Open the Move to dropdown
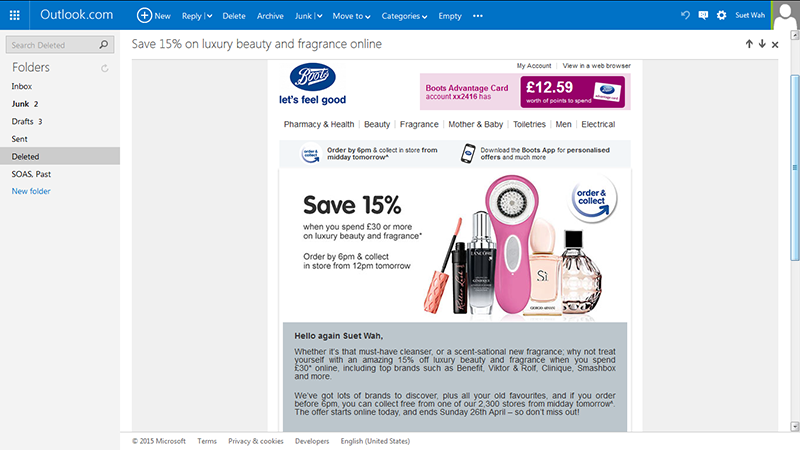800x450 pixels. 352,16
